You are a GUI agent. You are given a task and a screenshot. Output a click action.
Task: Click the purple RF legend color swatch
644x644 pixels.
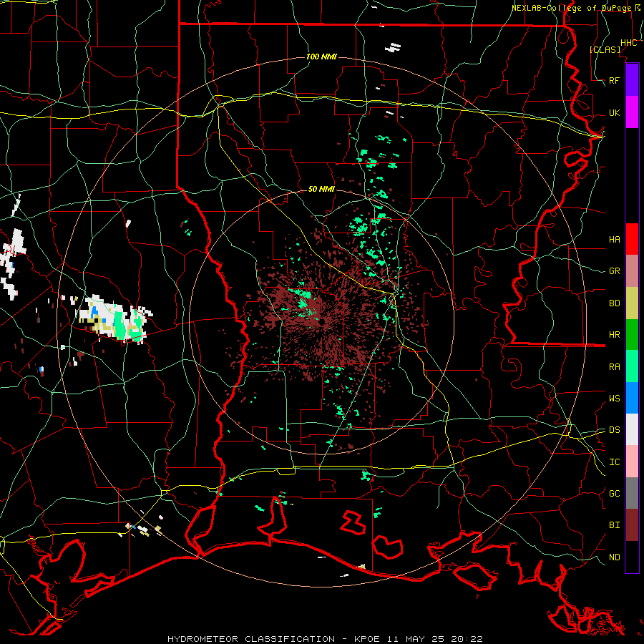(x=632, y=80)
